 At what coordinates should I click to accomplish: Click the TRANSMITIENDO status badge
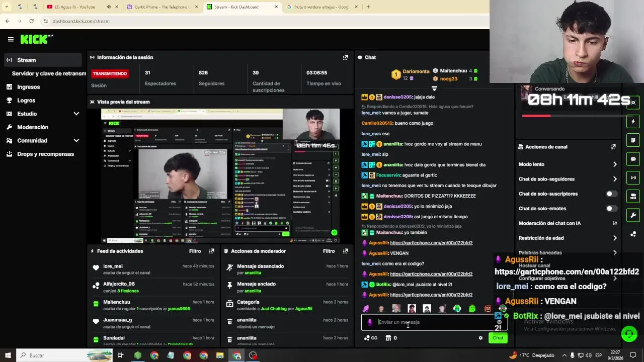click(110, 73)
